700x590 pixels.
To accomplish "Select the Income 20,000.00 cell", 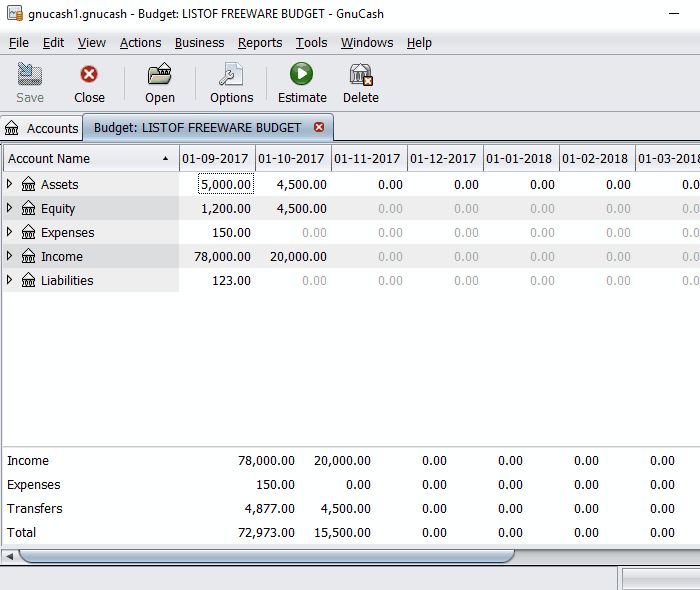I will 298,256.
